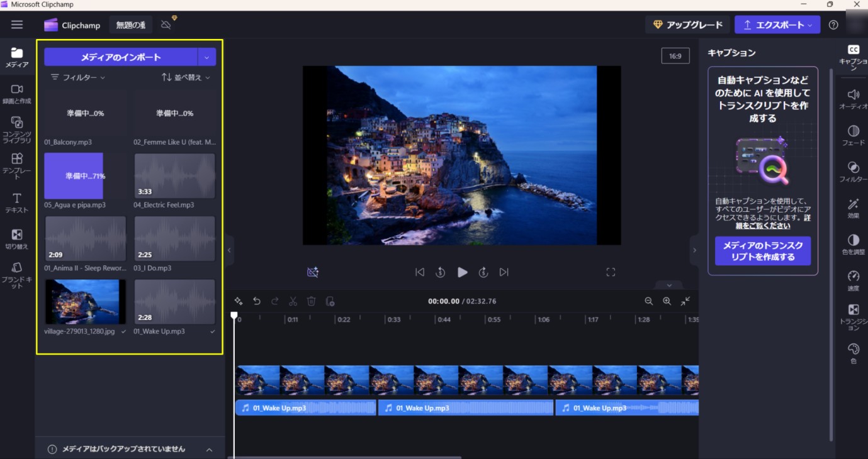Collapse the property panel with right chevron

click(x=694, y=250)
